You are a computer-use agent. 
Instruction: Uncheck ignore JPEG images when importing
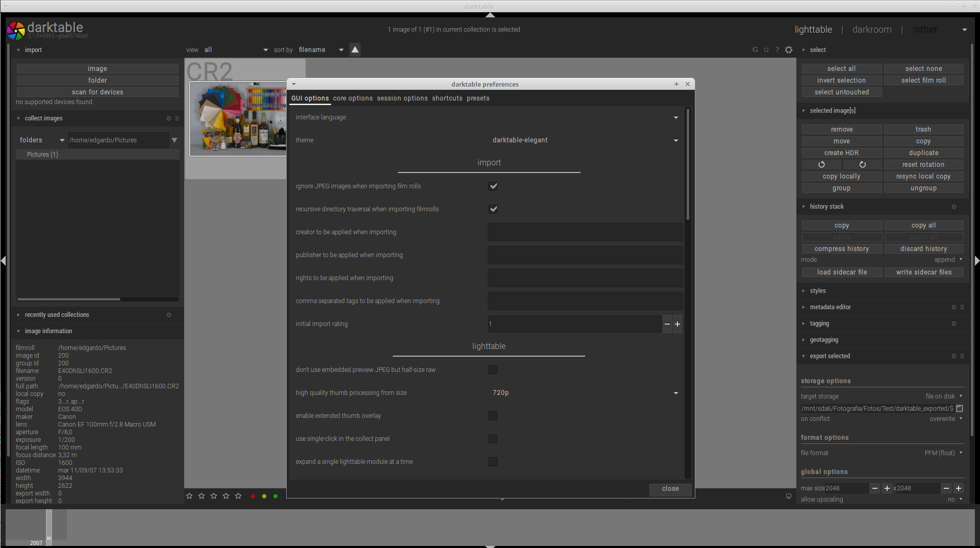(493, 186)
